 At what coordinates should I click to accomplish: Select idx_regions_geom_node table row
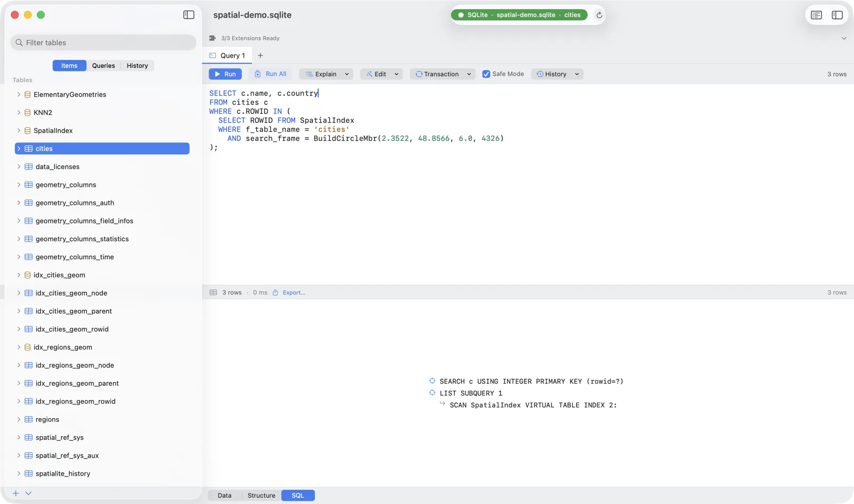pyautogui.click(x=102, y=365)
